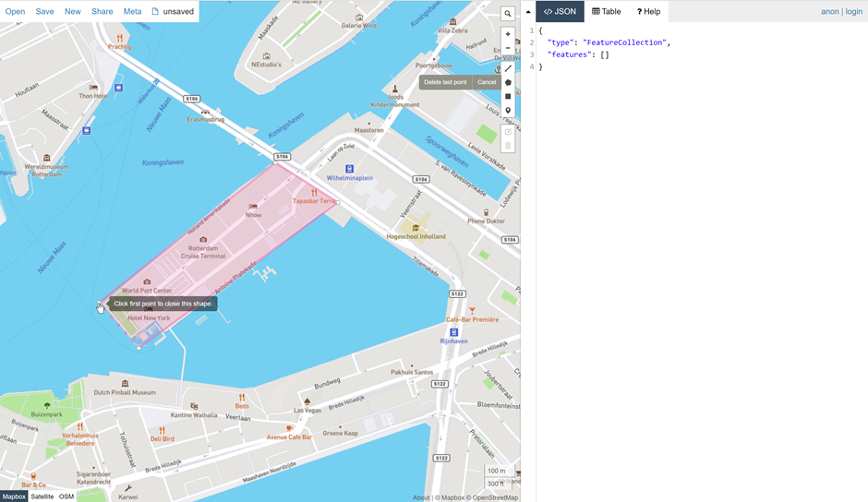Click Delete last point button

click(445, 82)
